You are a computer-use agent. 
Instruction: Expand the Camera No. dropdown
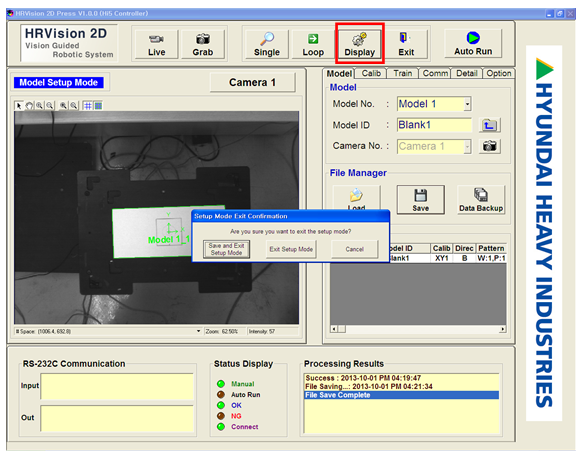pyautogui.click(x=468, y=146)
